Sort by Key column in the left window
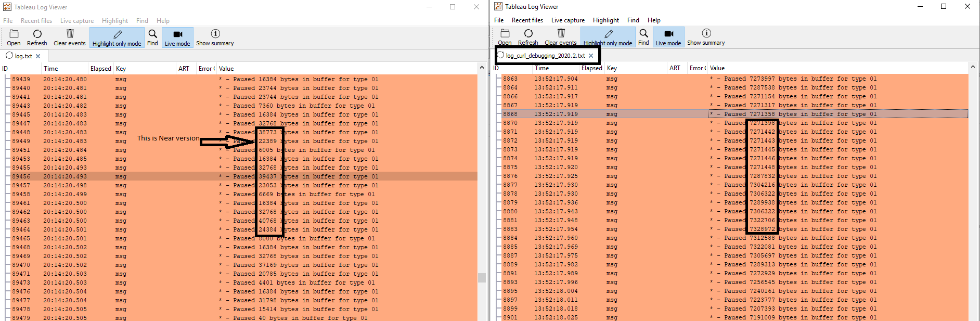The width and height of the screenshot is (980, 321). [x=145, y=69]
